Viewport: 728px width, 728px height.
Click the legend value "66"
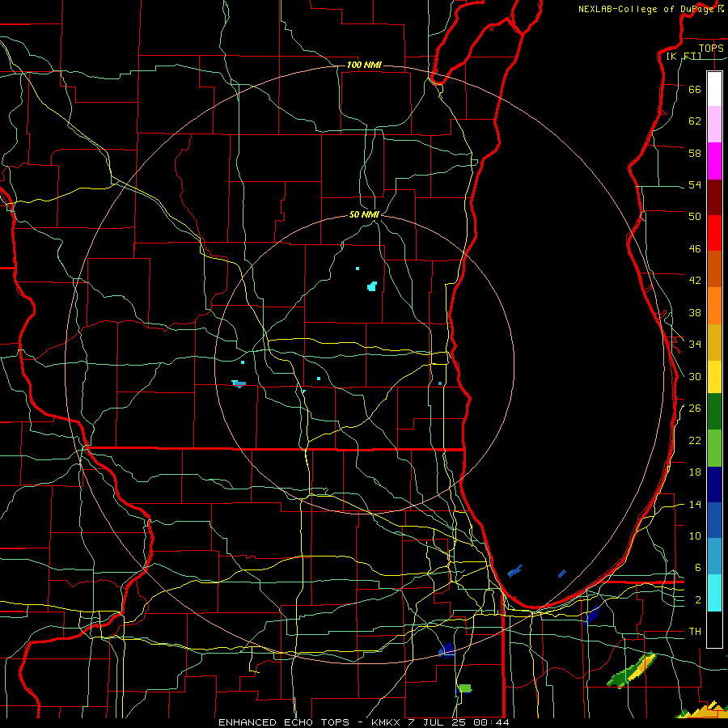695,89
